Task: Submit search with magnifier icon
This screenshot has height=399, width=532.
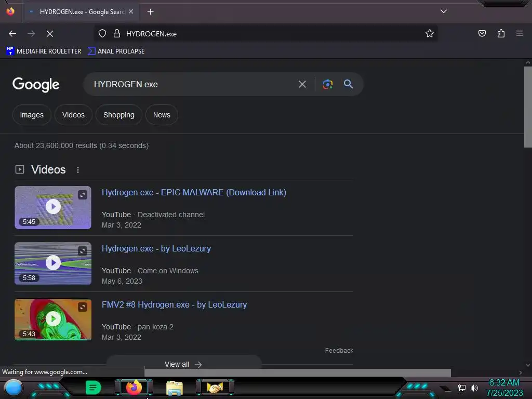Action: coord(348,84)
